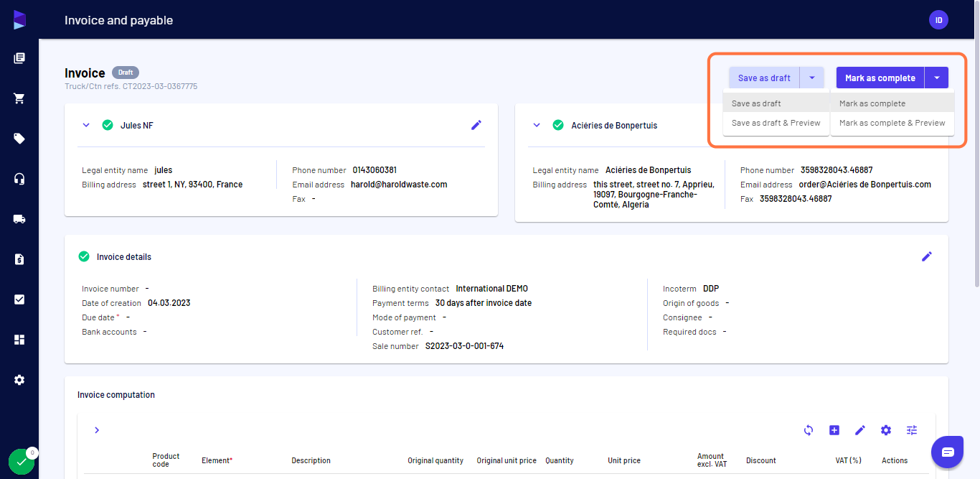Viewport: 980px width, 479px height.
Task: Click the Draft status badge
Action: pos(126,73)
